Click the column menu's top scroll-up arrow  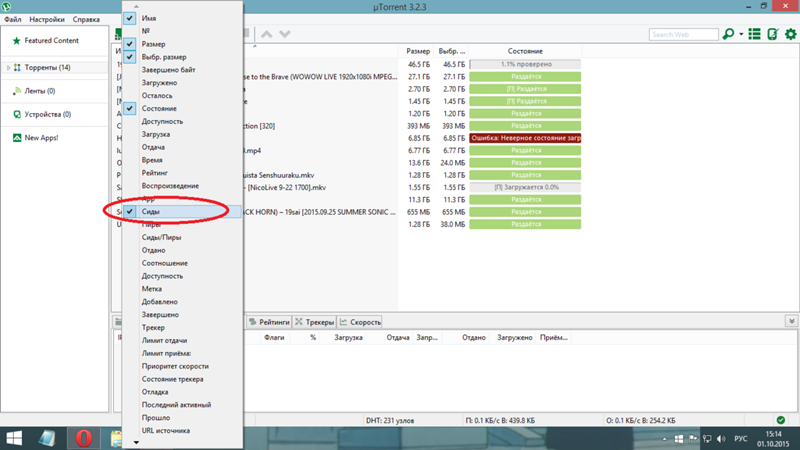(136, 6)
